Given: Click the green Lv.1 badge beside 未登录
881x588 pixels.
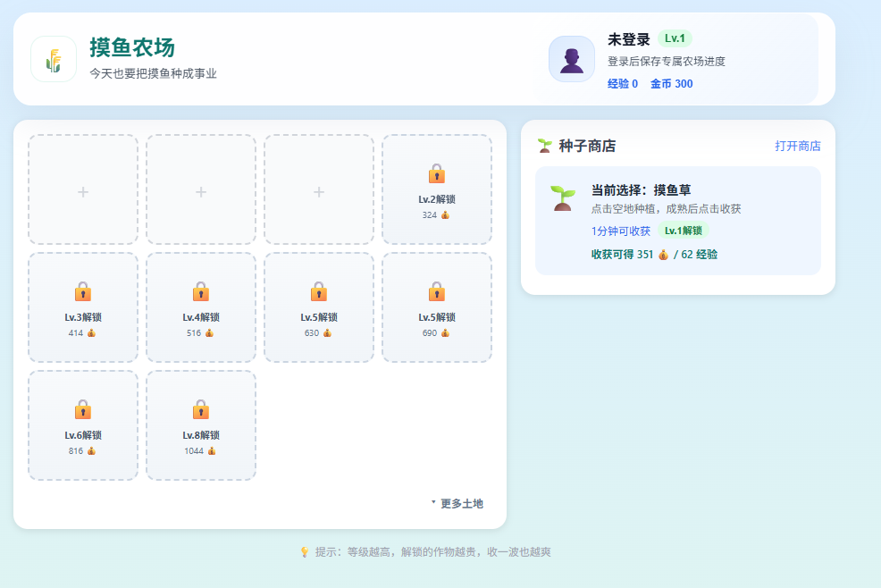Looking at the screenshot, I should [675, 38].
